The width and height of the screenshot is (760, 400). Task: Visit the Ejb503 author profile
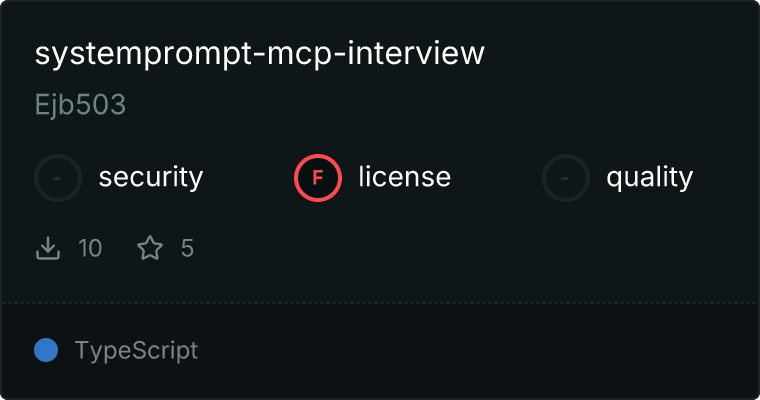click(x=80, y=104)
